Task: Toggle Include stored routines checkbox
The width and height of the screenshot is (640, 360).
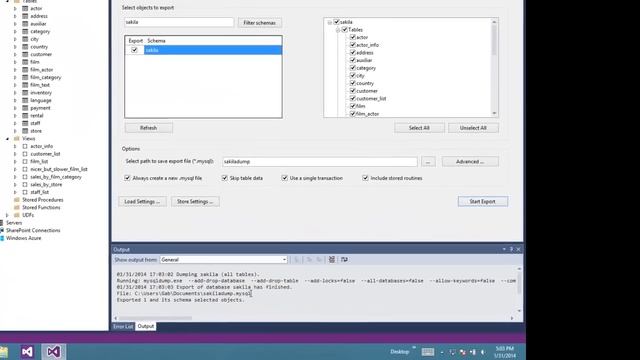Action: click(x=365, y=178)
